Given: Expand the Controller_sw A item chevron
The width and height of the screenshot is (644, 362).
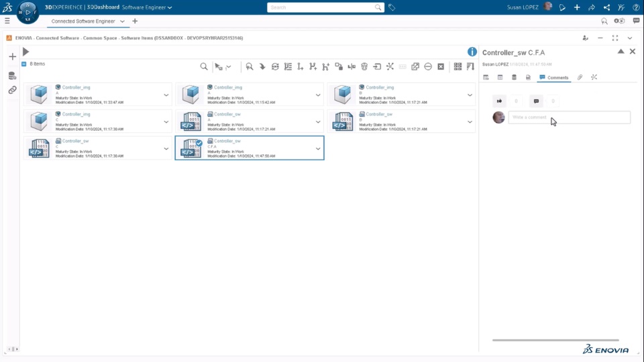Looking at the screenshot, I should (318, 122).
